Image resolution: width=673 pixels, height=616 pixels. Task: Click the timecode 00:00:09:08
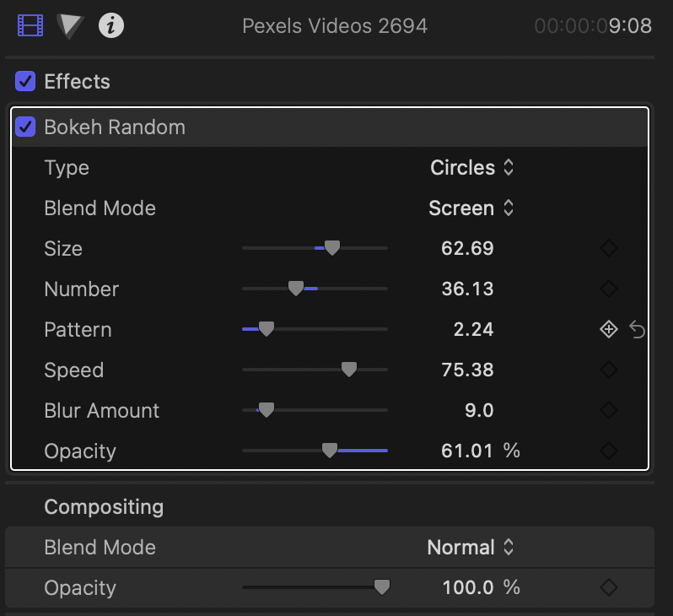pos(593,26)
